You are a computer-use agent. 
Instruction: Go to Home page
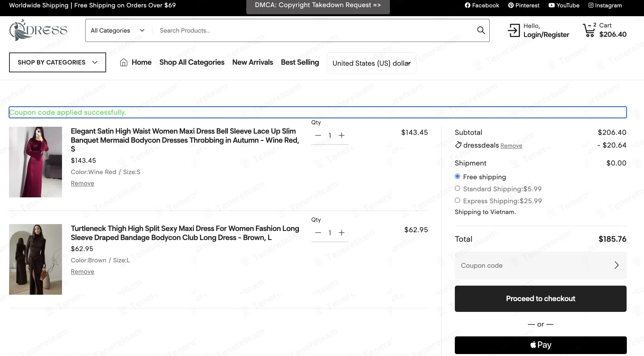141,62
